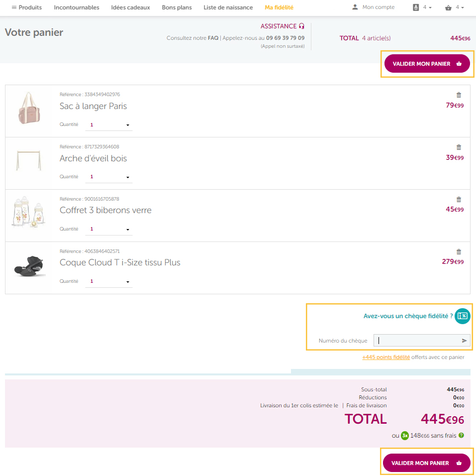Open the basket icon in the header
Viewport: 476px width, 476px height.
(448, 7)
